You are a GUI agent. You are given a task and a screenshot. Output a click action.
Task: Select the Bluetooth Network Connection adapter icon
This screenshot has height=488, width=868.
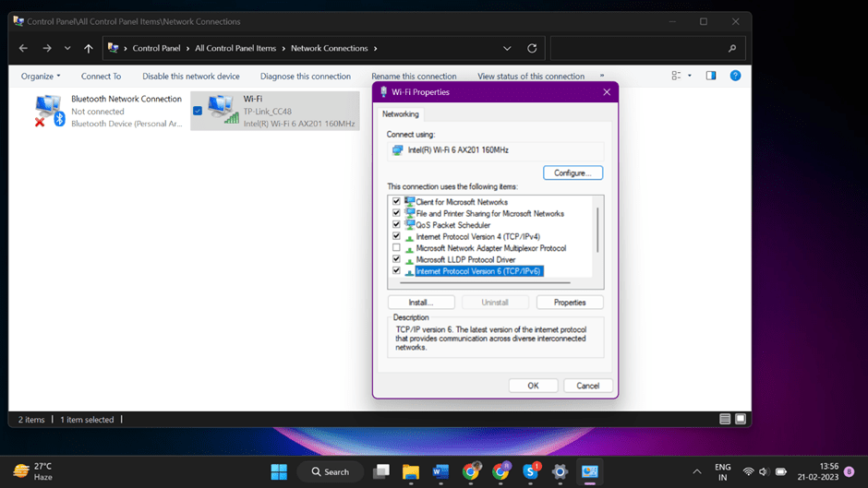[x=49, y=111]
